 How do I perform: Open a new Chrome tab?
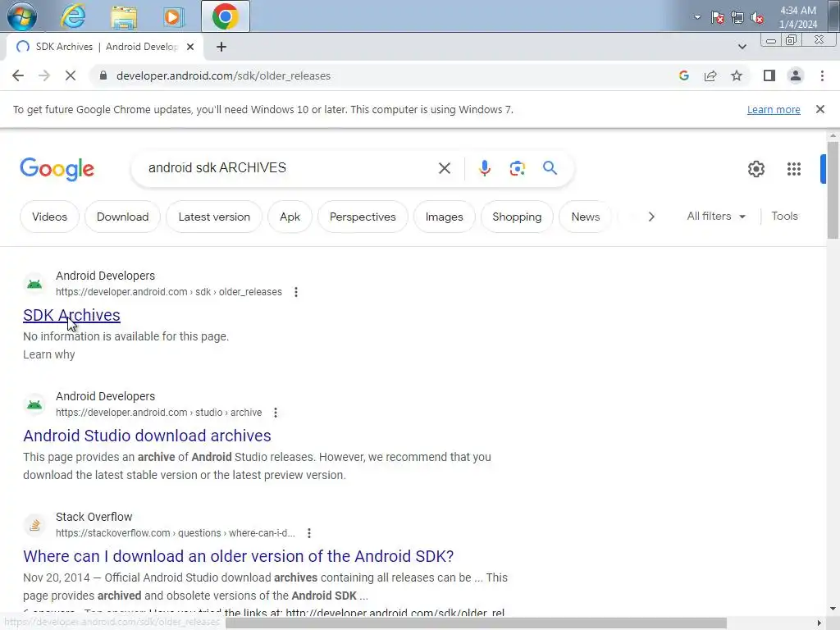(x=221, y=47)
